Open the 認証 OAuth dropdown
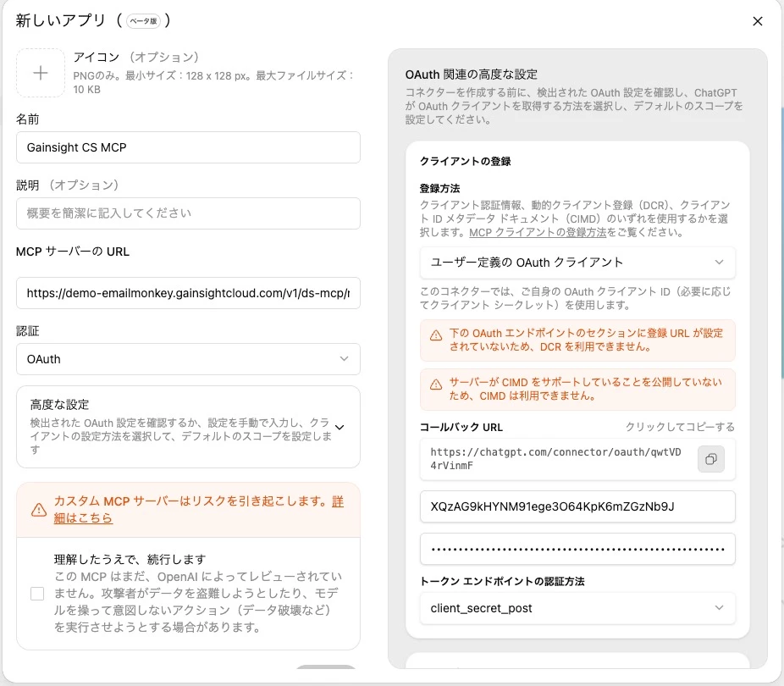Screen dimensions: 784x686 pyautogui.click(x=188, y=359)
